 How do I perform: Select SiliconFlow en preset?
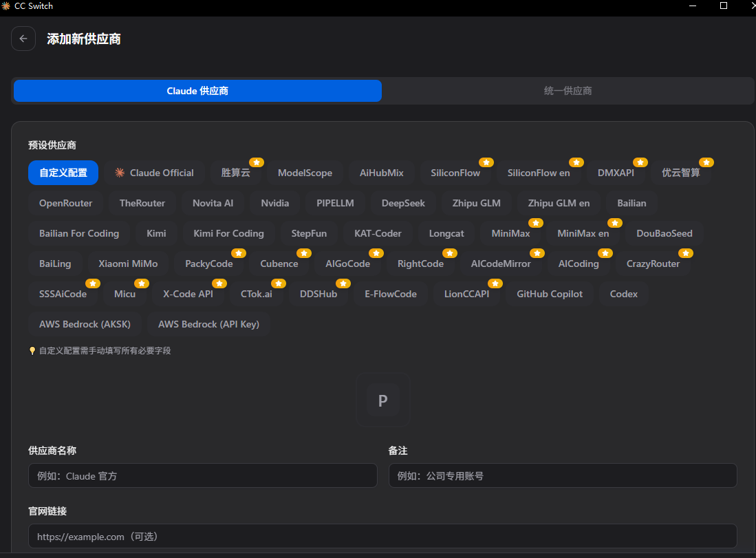tap(539, 173)
